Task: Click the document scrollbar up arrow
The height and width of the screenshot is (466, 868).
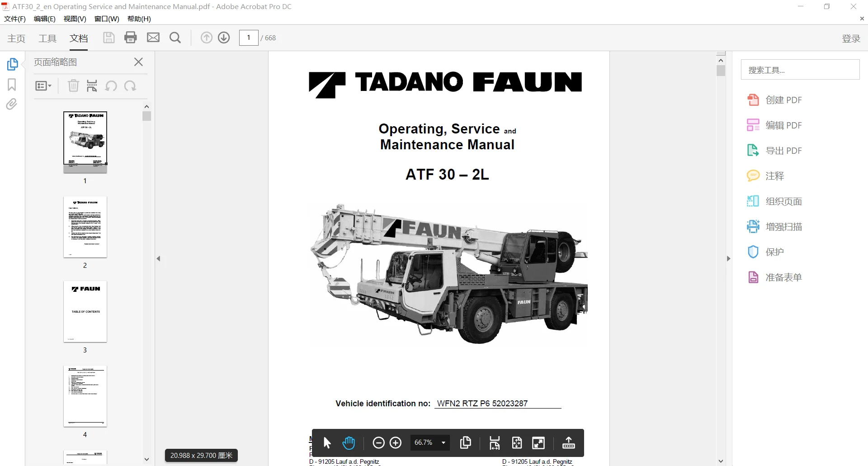Action: pyautogui.click(x=721, y=60)
